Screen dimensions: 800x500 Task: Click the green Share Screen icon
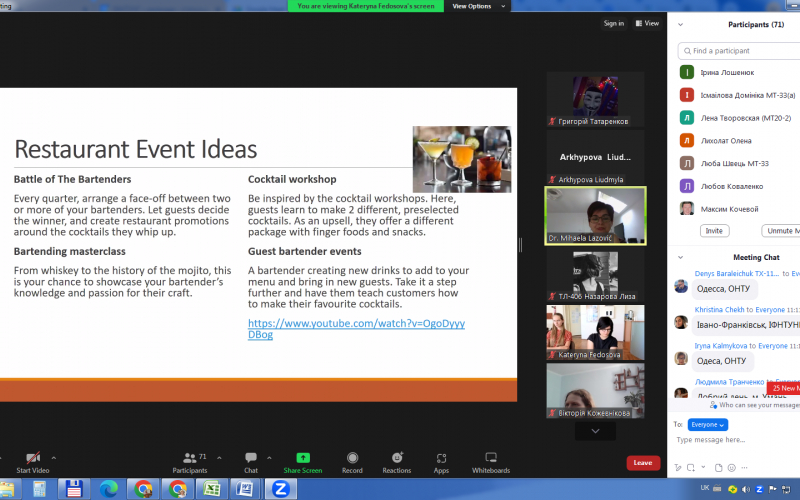click(303, 458)
